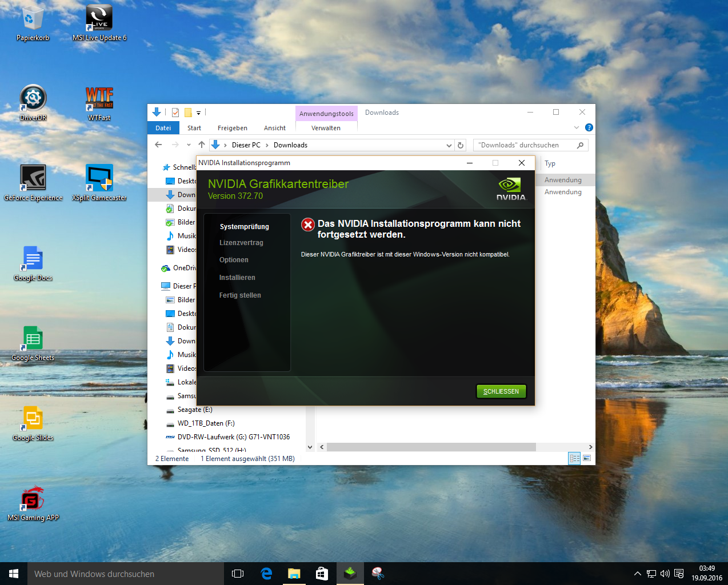Select Seagate (E:) drive in navigation pane
The width and height of the screenshot is (728, 585).
tap(194, 410)
